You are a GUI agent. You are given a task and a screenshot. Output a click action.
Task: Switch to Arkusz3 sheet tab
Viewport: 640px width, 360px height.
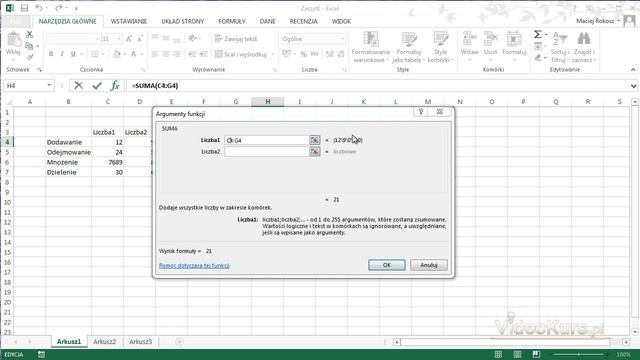[x=140, y=342]
